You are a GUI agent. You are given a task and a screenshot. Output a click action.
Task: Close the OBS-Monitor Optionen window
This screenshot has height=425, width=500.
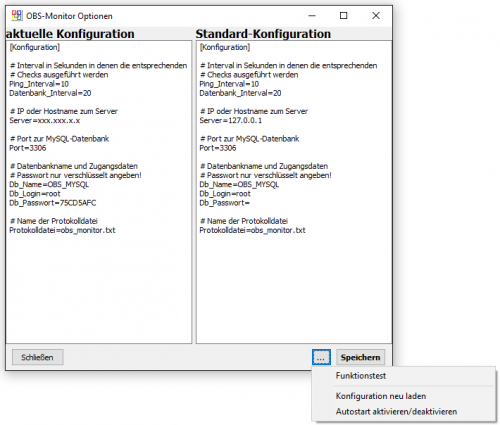[x=376, y=16]
